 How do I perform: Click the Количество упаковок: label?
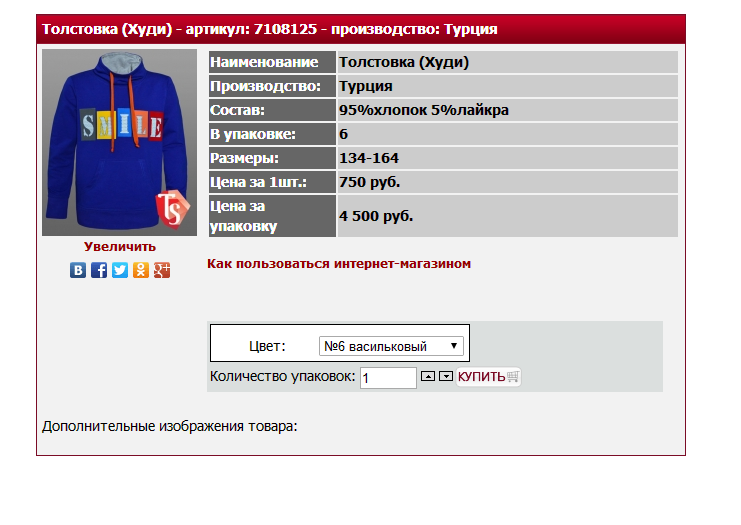point(283,377)
